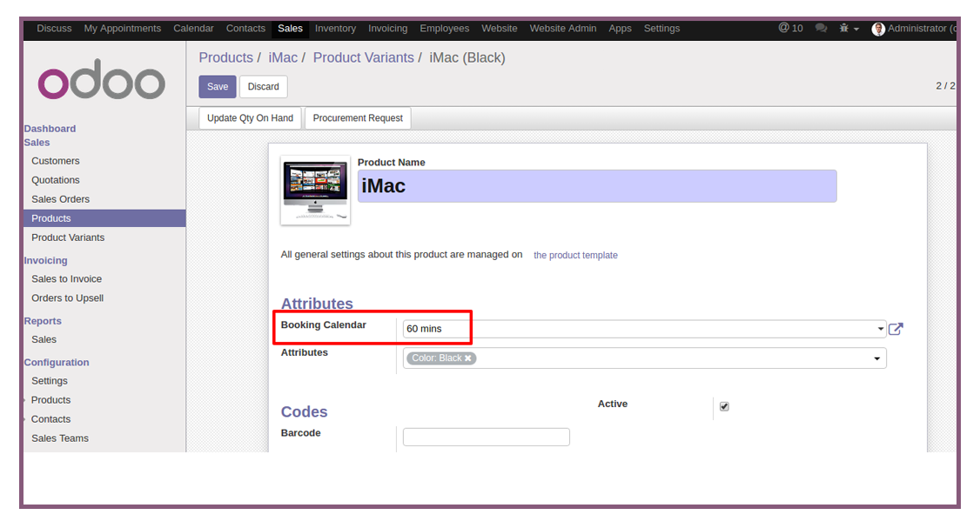Open Contacts in the top menu bar
Image resolution: width=980 pixels, height=528 pixels.
tap(245, 28)
